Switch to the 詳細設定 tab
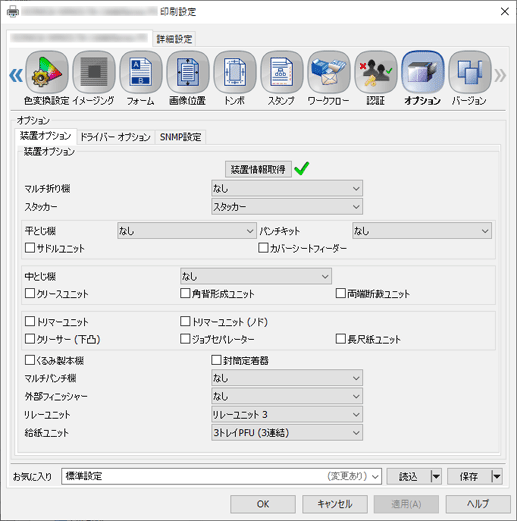The height and width of the screenshot is (521, 517). pyautogui.click(x=174, y=39)
